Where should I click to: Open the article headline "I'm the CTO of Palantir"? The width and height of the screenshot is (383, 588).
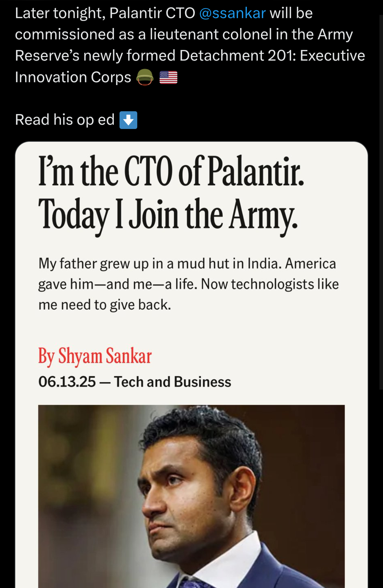click(171, 171)
